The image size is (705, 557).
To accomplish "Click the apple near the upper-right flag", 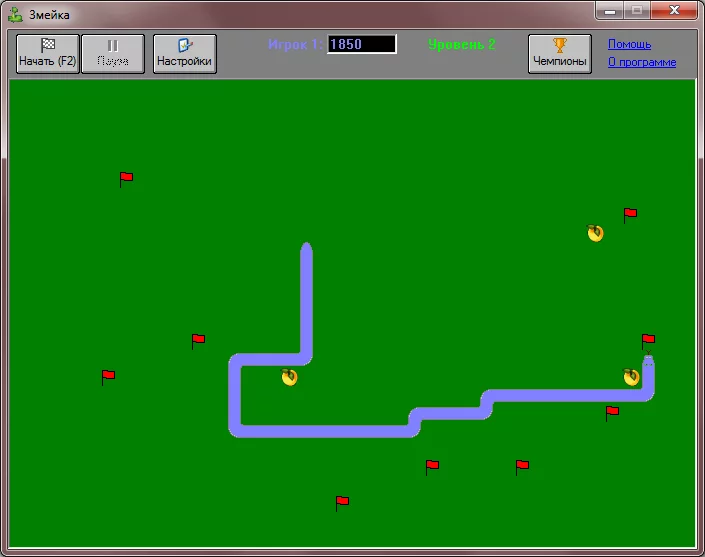I will pos(595,233).
